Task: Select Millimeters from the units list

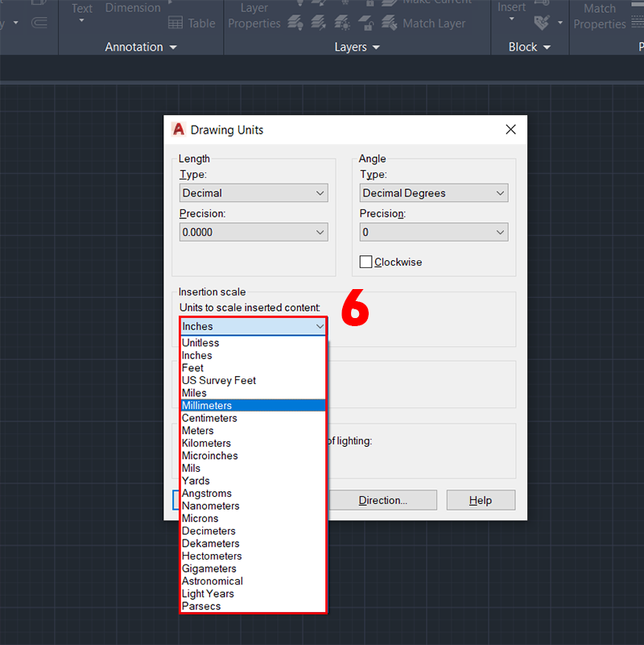Action: pyautogui.click(x=207, y=406)
